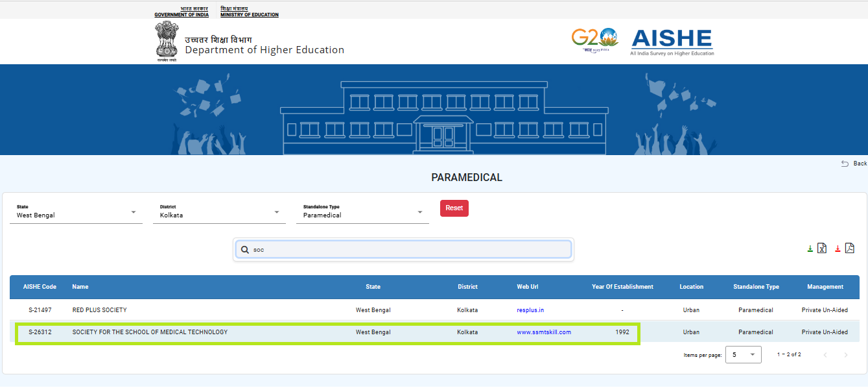Visit the www.ssmtskill.com link
The height and width of the screenshot is (390, 868).
pyautogui.click(x=543, y=332)
